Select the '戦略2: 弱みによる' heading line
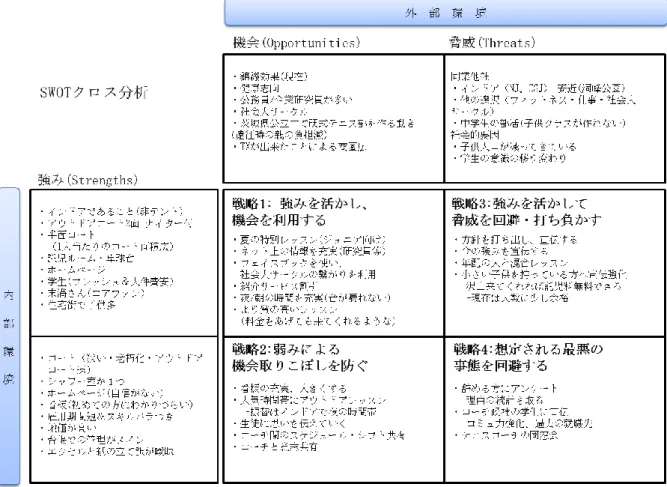Viewport: 667px width, 487px height. pos(286,349)
